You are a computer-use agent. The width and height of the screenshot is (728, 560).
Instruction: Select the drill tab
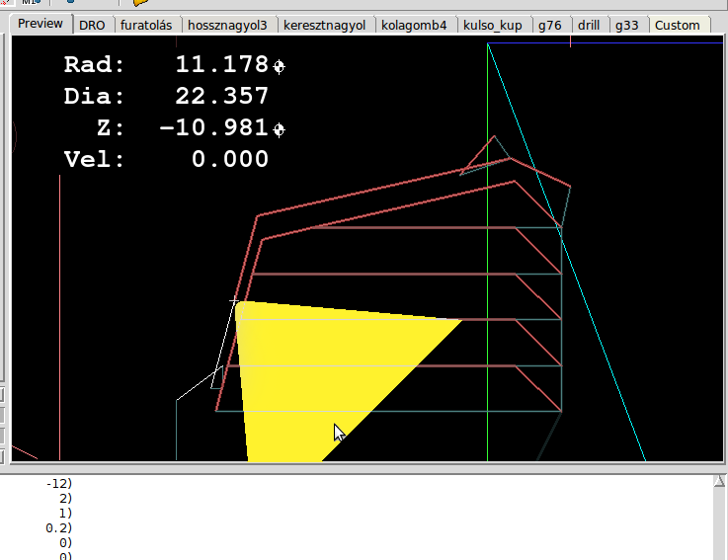coord(589,26)
